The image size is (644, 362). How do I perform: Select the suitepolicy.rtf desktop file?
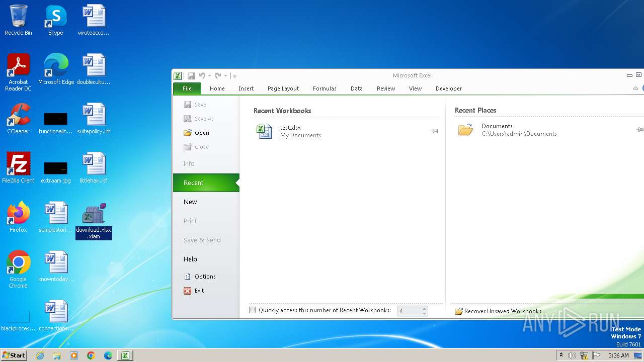94,119
